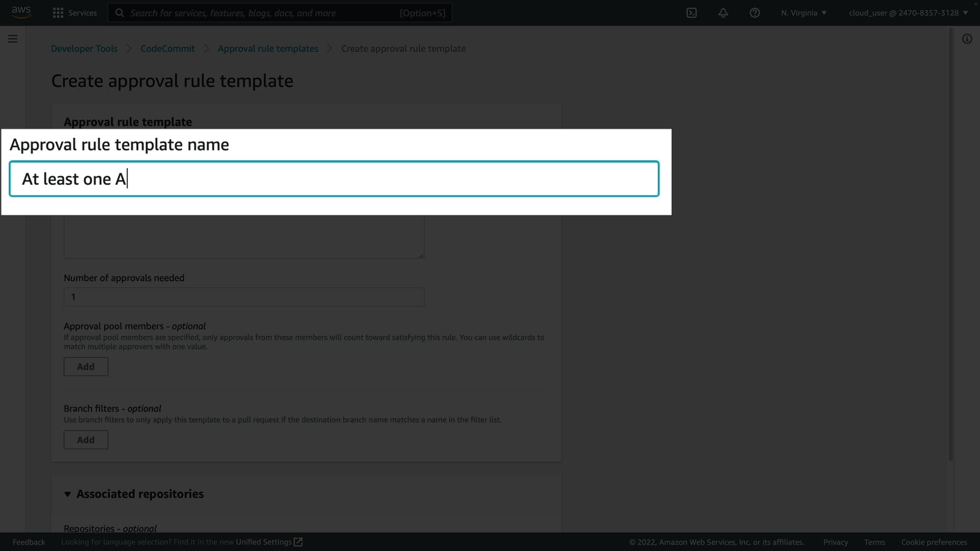Image resolution: width=980 pixels, height=551 pixels.
Task: Click the search magnifier icon
Action: pyautogui.click(x=119, y=13)
